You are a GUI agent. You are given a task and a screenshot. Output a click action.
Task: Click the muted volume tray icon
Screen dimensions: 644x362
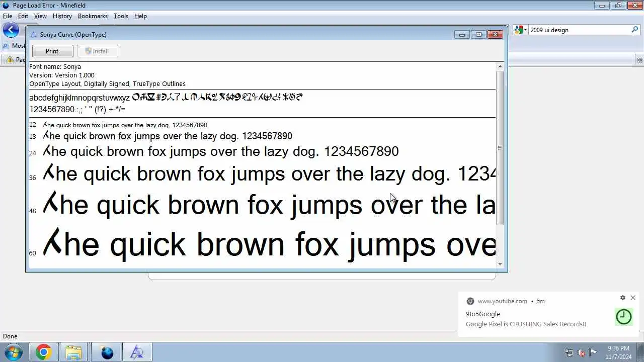pos(581,352)
